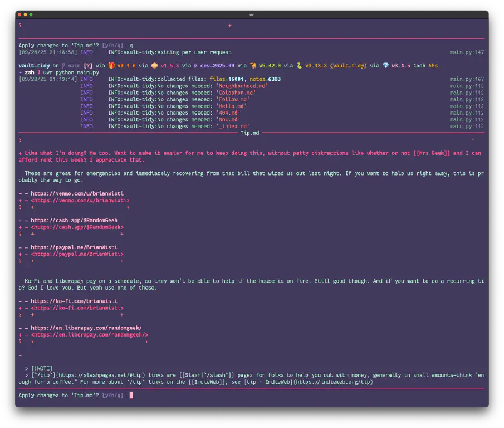The height and width of the screenshot is (428, 504).
Task: Click the blinking cursor at the y/n/q prompt
Action: (131, 395)
